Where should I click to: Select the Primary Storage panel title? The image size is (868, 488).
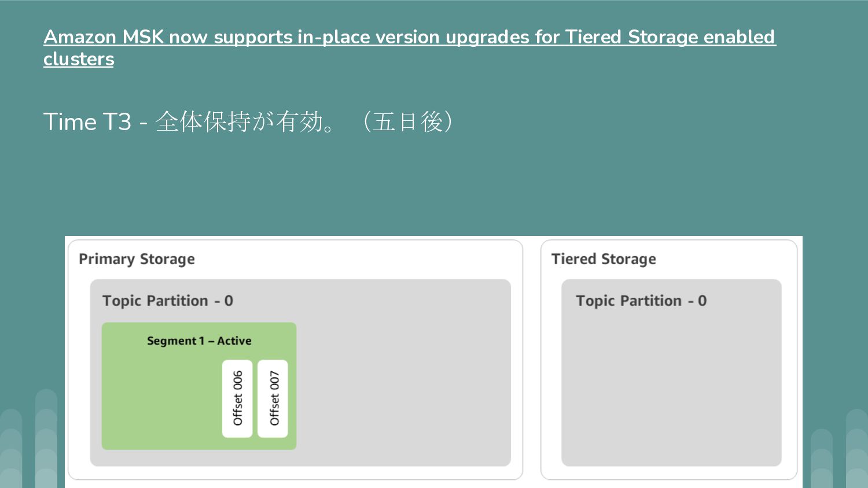pyautogui.click(x=137, y=259)
